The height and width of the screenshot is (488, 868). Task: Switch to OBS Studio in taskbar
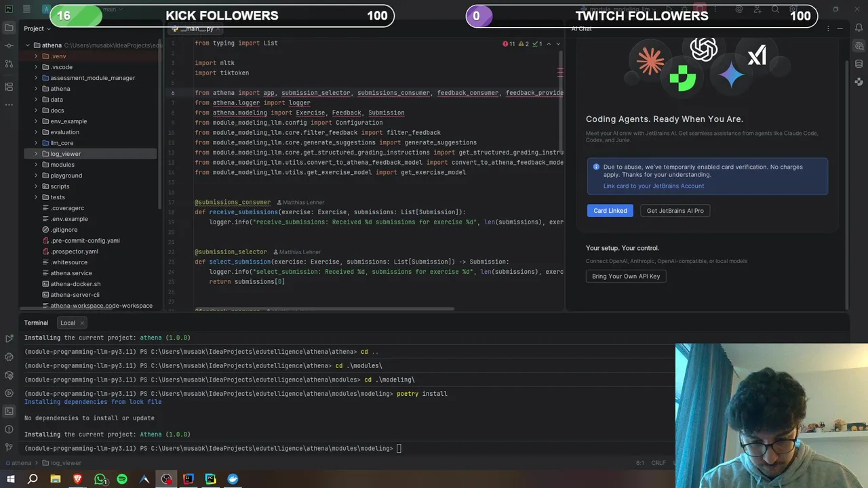coord(166,479)
